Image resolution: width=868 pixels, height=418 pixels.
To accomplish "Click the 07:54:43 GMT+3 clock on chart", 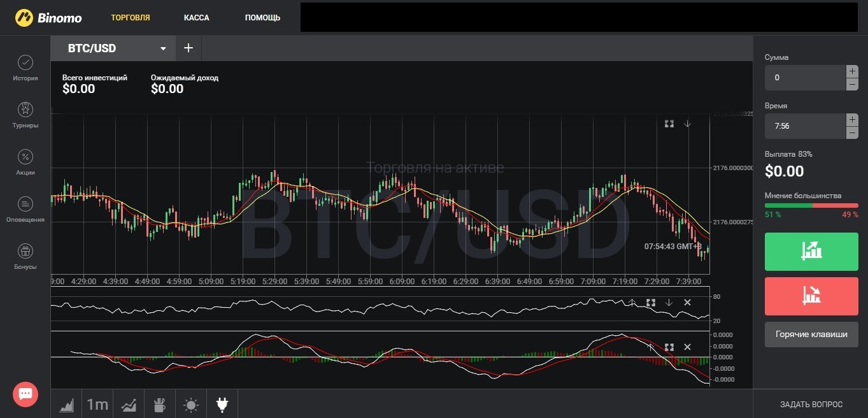I will click(673, 246).
